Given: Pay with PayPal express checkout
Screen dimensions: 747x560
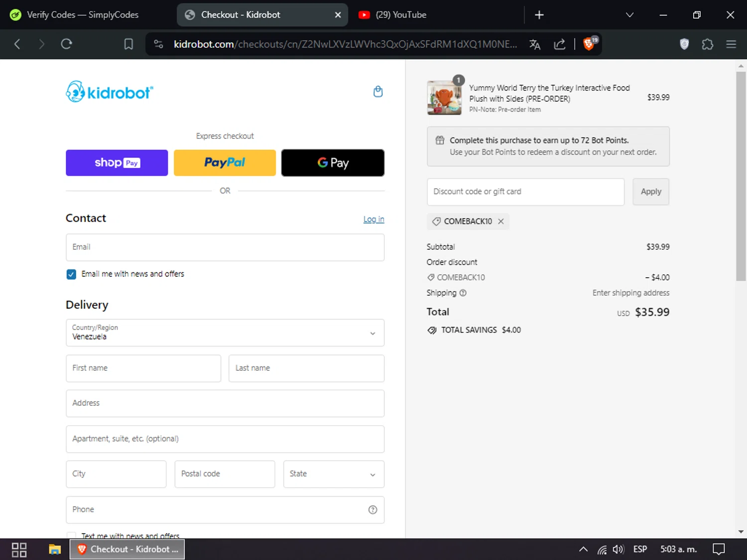Looking at the screenshot, I should 225,163.
